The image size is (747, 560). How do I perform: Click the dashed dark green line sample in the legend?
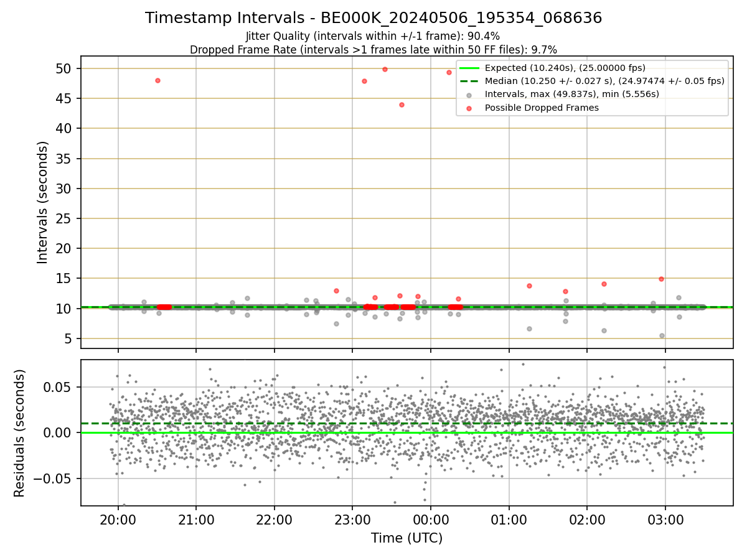[x=470, y=81]
